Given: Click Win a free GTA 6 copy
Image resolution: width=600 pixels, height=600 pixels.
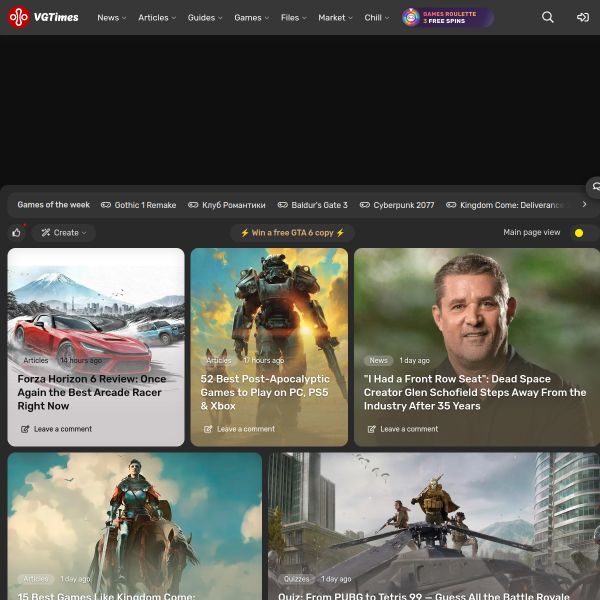Looking at the screenshot, I should [x=292, y=233].
